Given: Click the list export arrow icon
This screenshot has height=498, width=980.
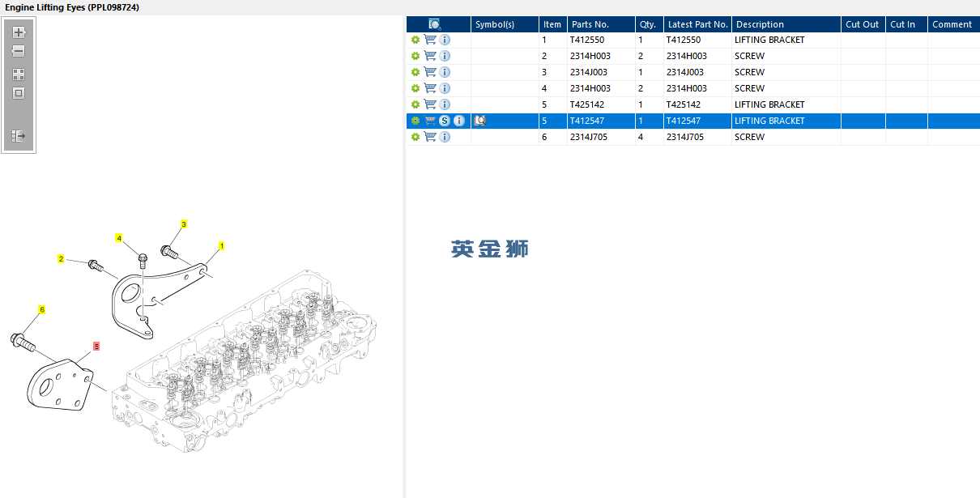Looking at the screenshot, I should (19, 136).
